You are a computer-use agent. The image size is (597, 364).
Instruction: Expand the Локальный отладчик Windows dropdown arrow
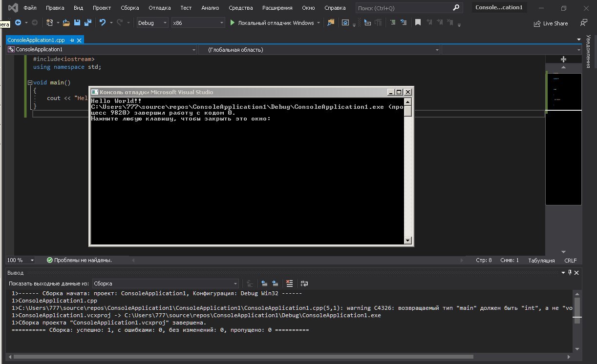[x=319, y=23]
